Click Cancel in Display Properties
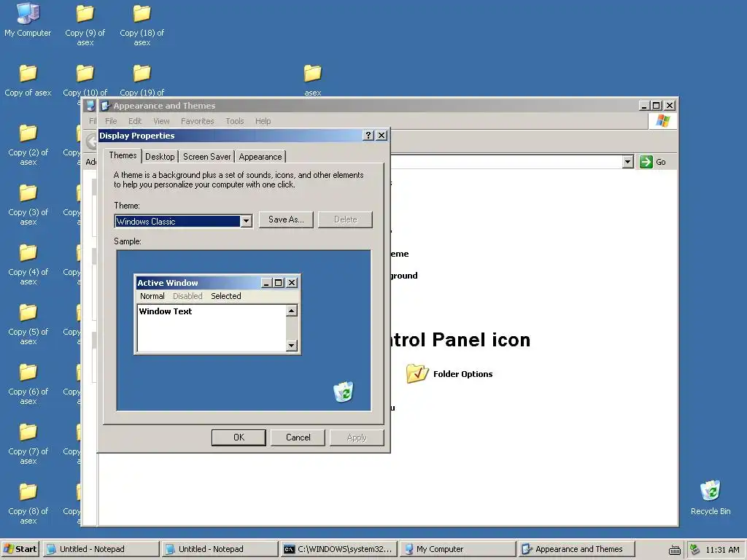Screen dimensions: 747x560 (x=298, y=437)
